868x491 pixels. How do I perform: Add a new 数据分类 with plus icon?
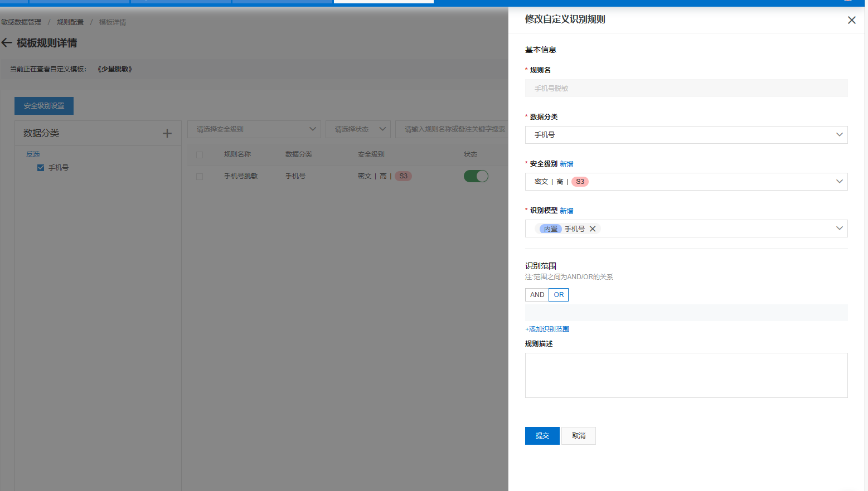pos(167,133)
